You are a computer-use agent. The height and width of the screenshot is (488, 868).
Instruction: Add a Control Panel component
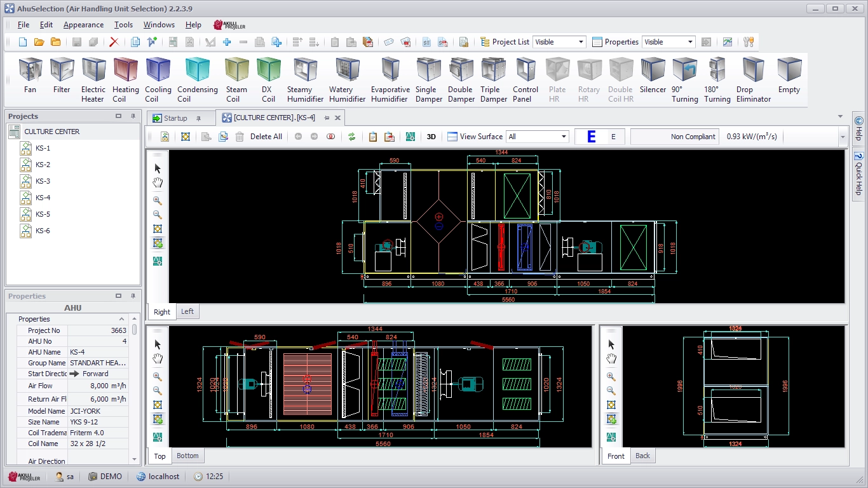[526, 80]
